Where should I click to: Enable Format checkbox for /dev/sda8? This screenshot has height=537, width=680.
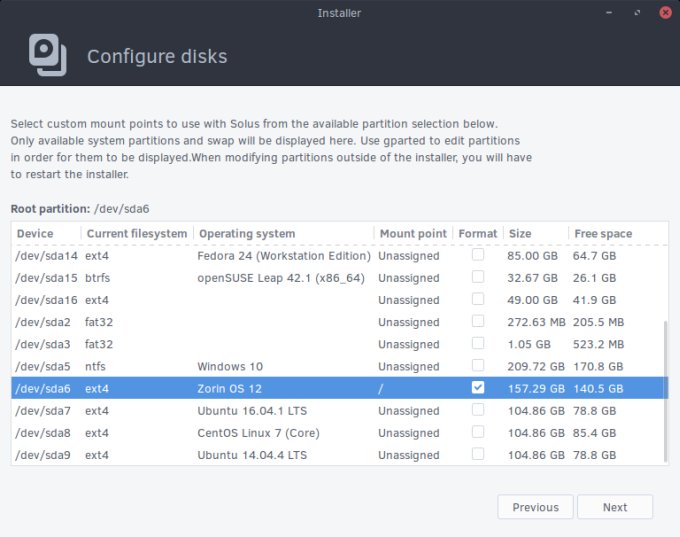478,432
